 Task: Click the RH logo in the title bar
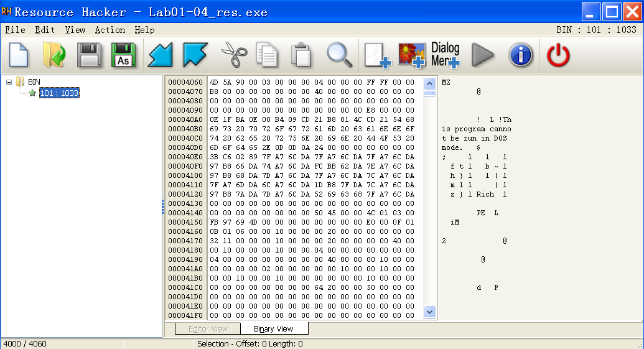click(7, 11)
